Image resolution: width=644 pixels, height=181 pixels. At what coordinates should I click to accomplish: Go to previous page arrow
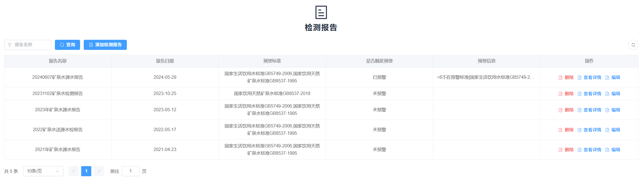click(x=73, y=171)
